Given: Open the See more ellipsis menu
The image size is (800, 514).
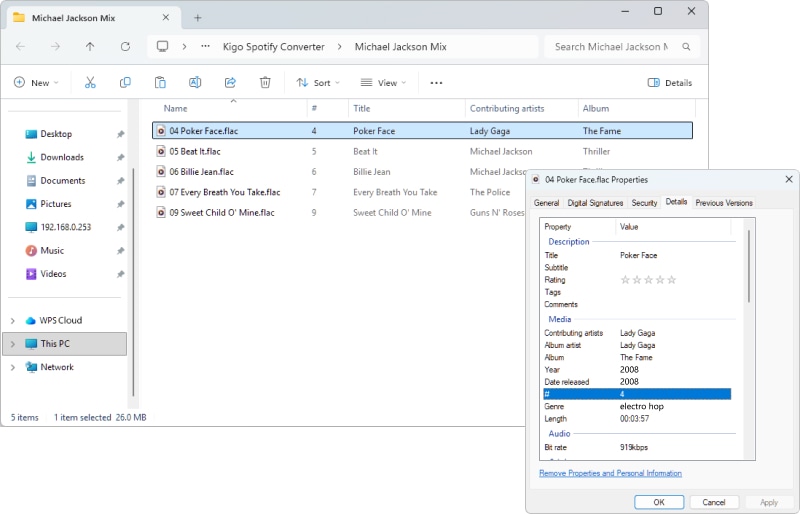Looking at the screenshot, I should 436,83.
